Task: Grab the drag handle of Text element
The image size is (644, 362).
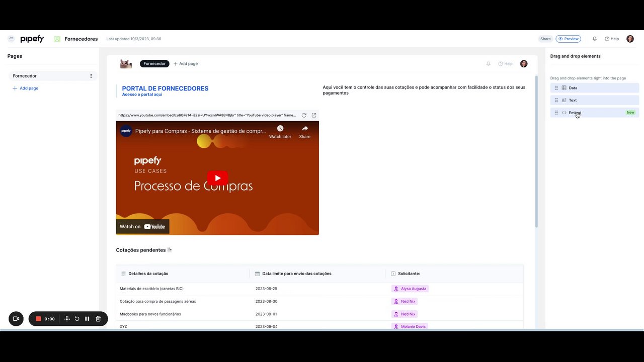Action: pyautogui.click(x=556, y=100)
